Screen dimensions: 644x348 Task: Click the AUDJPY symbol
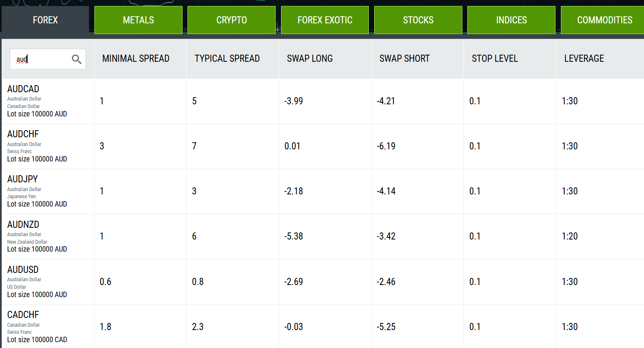click(23, 179)
